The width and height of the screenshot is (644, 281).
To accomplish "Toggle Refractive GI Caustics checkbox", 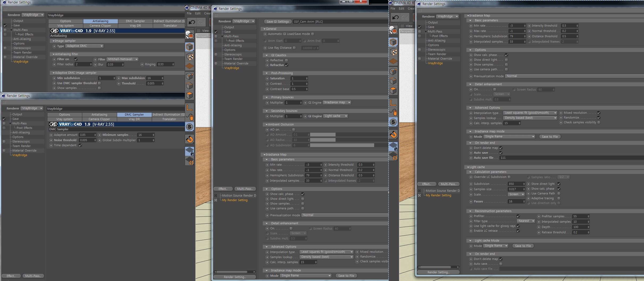I will [x=286, y=65].
